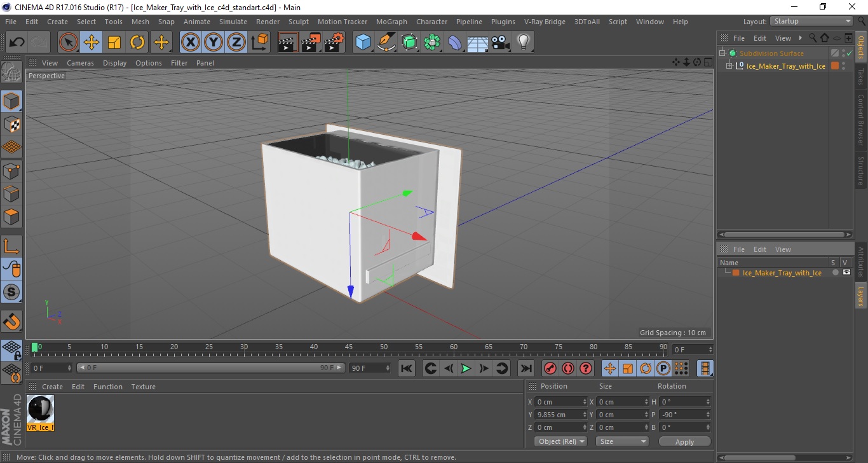This screenshot has width=868, height=463.
Task: Open the Object (Rel) dropdown
Action: 560,441
